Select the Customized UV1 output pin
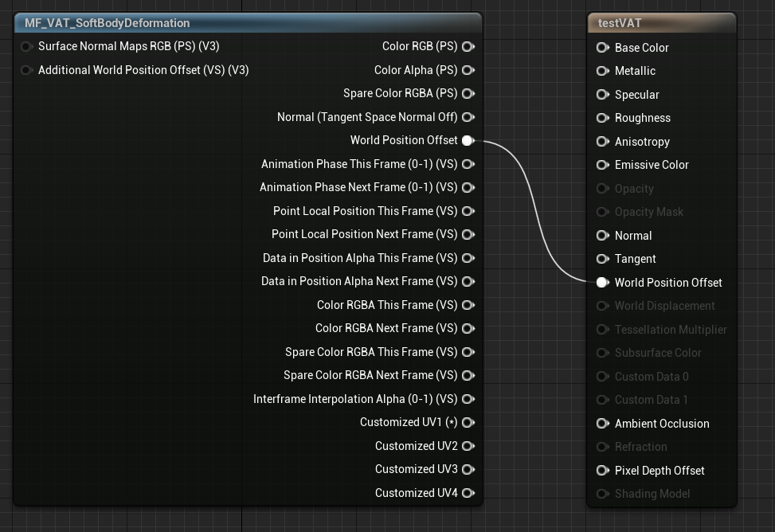775x532 pixels. pos(468,422)
